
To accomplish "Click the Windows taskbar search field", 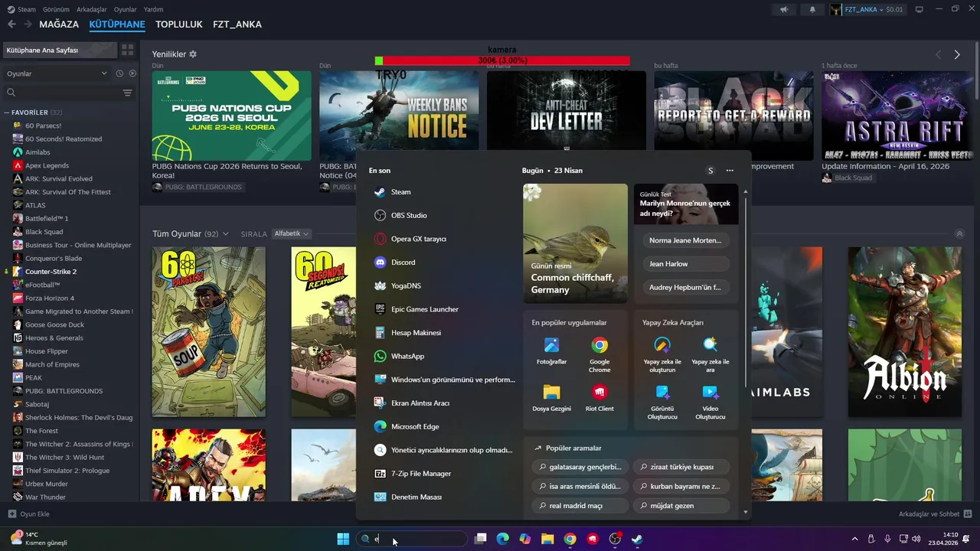I will (x=412, y=539).
